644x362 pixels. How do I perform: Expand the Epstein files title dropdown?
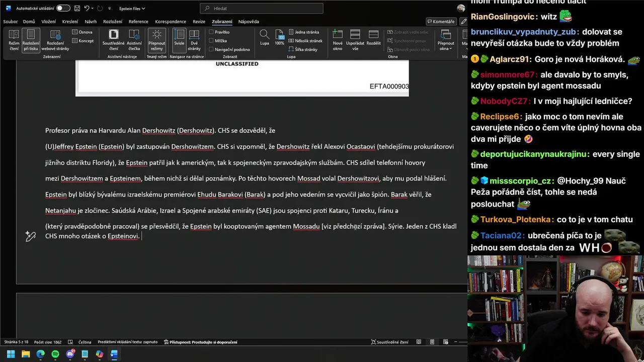click(x=132, y=9)
